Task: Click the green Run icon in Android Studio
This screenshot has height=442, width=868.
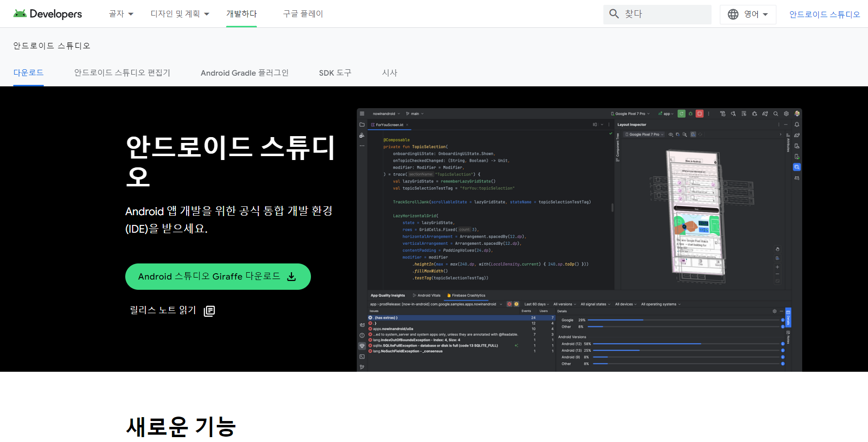Action: tap(681, 113)
